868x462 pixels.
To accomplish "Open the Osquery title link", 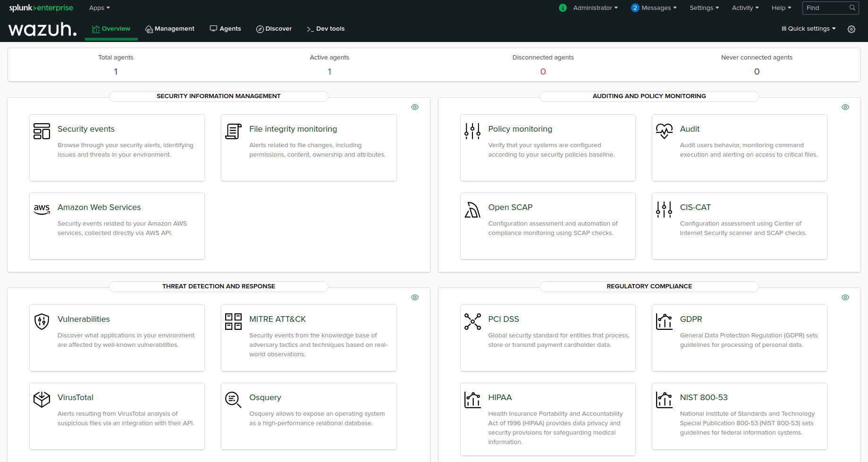I will pyautogui.click(x=265, y=397).
